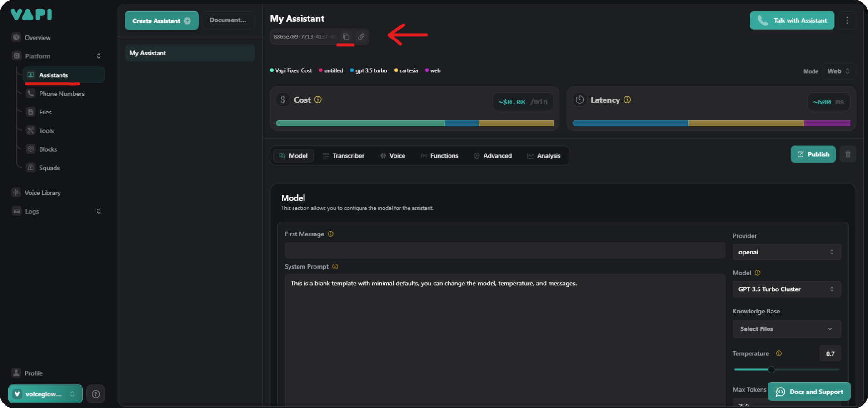
Task: Switch to the Advanced tab
Action: click(x=493, y=156)
